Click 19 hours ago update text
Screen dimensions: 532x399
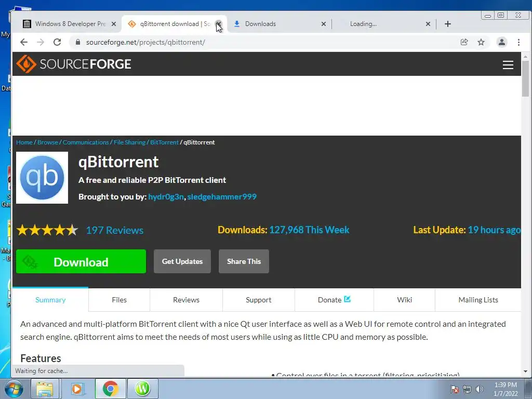click(x=494, y=230)
